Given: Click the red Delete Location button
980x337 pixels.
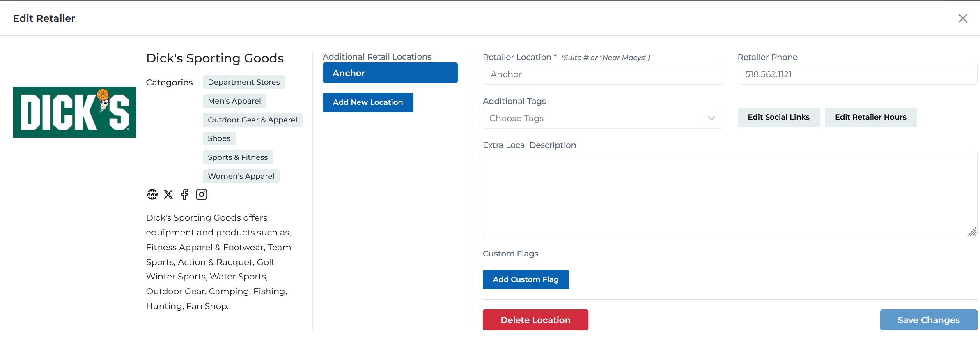Looking at the screenshot, I should tap(535, 320).
